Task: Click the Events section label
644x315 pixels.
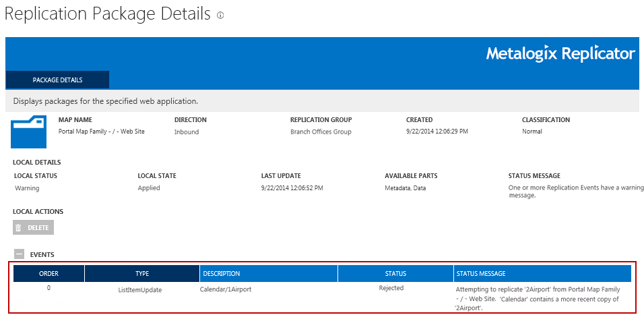Action: pos(42,254)
